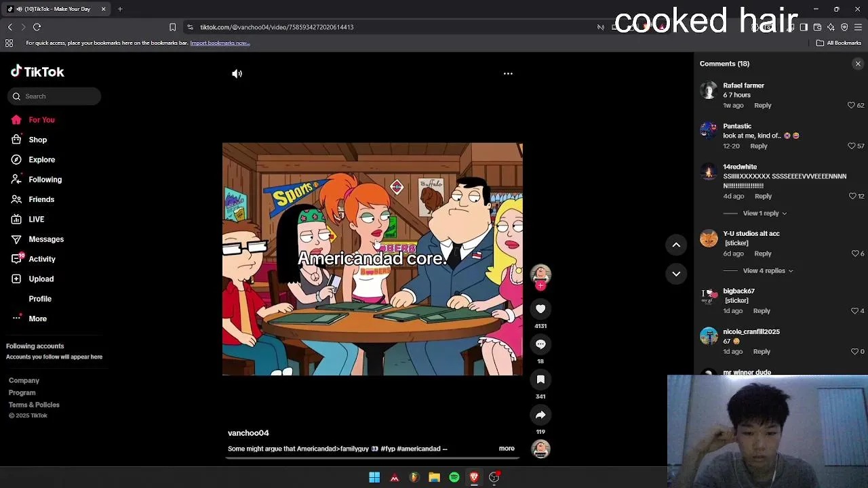The height and width of the screenshot is (488, 868).
Task: Open the Windows Start menu
Action: click(x=374, y=478)
